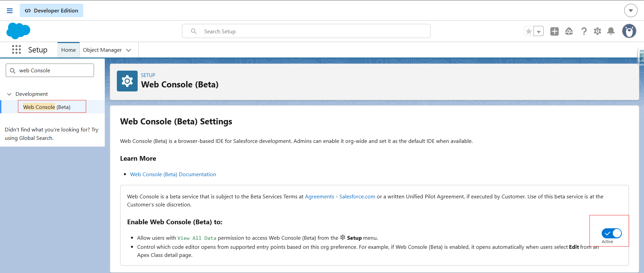Open the Salesforce.com link
This screenshot has height=273, width=644.
[x=357, y=196]
